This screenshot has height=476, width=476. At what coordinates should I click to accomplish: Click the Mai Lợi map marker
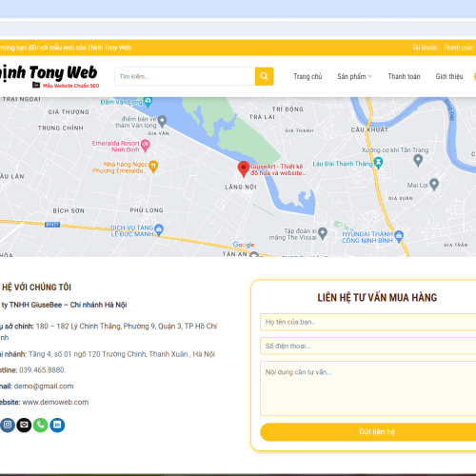[x=434, y=185]
